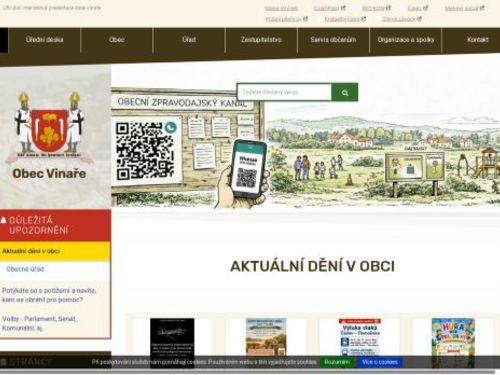This screenshot has height=375, width=500.
Task: Click the large QR code on the banner
Action: point(145,151)
